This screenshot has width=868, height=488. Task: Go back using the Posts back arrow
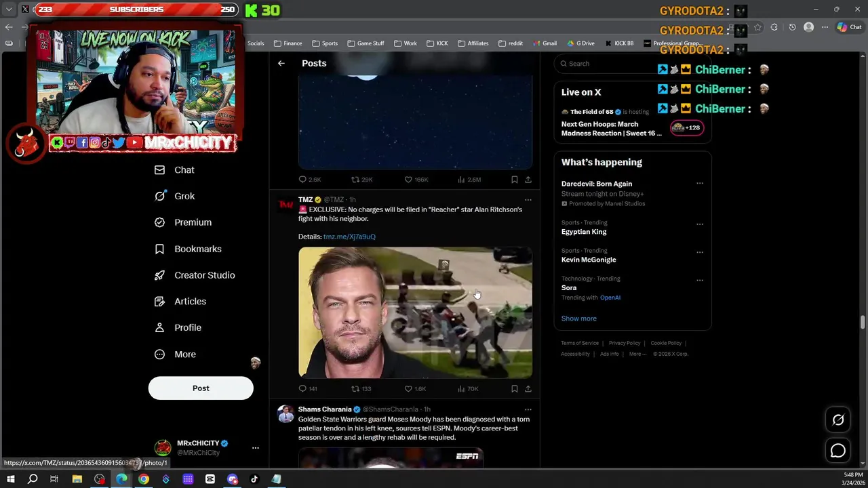281,63
